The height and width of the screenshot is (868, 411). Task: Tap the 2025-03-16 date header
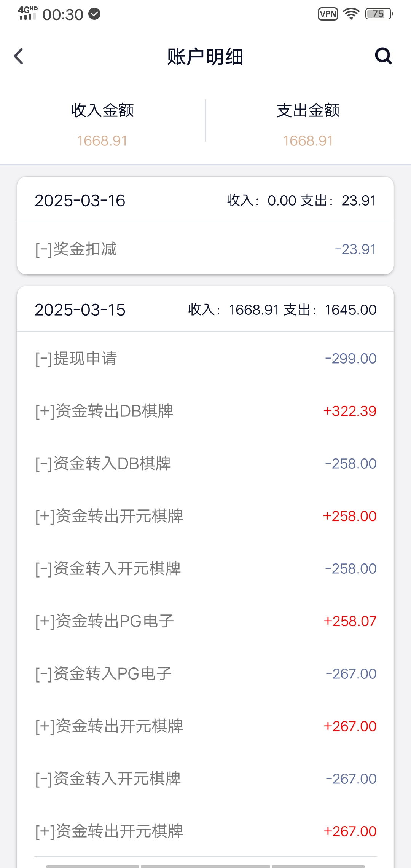(x=80, y=201)
